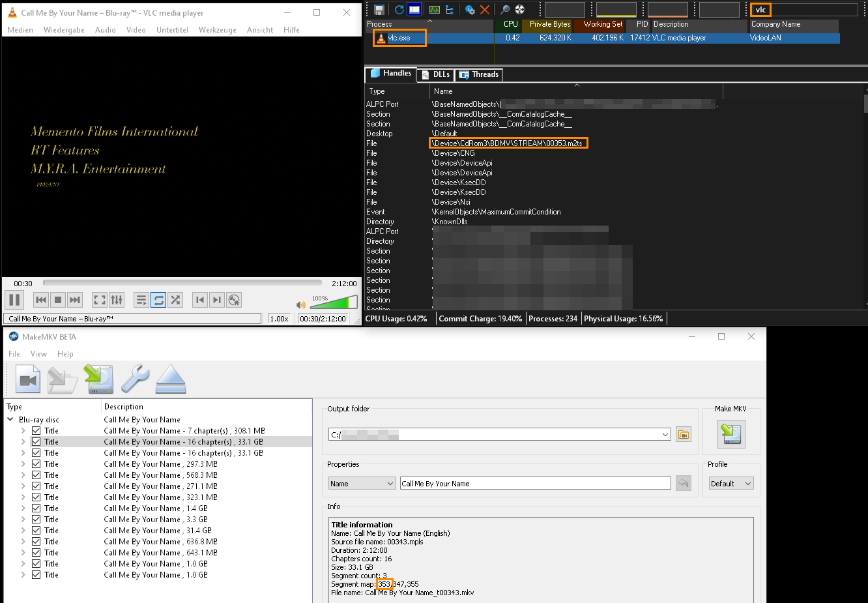Open VLC Wiedergabe menu
Screen dimensions: 868x603
(64, 30)
